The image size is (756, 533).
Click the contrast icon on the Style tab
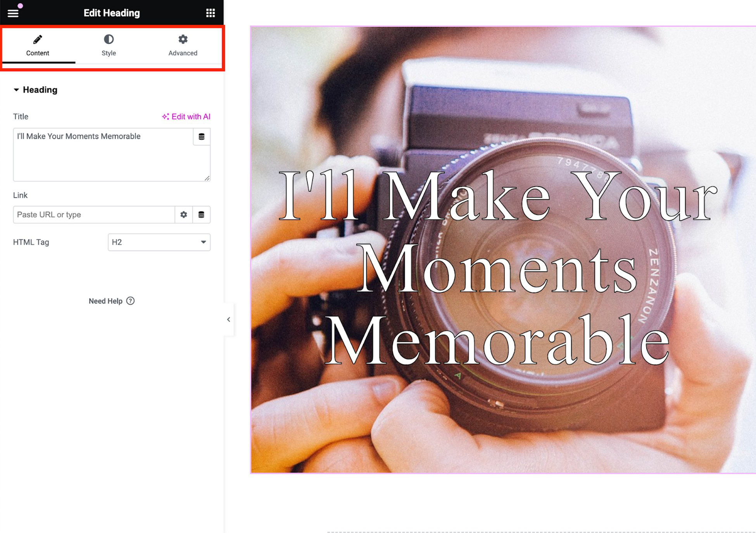[109, 39]
